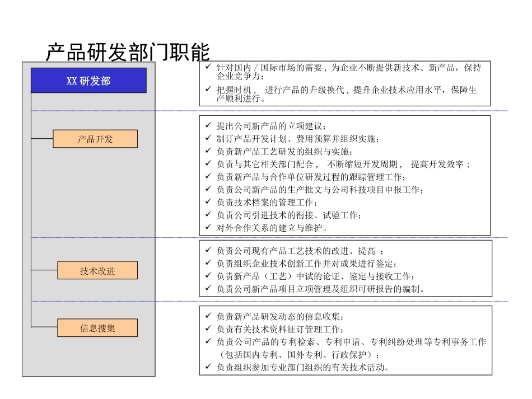532x399 pixels.
Task: Click the checkmark beside 负责技术档案的管理工作
Action: tap(208, 201)
